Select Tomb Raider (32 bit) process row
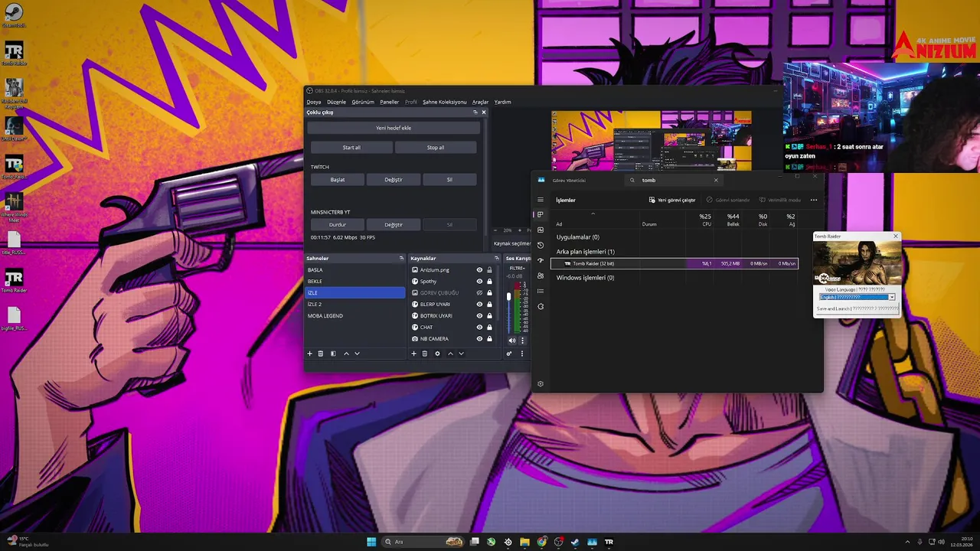This screenshot has width=980, height=551. [x=674, y=263]
